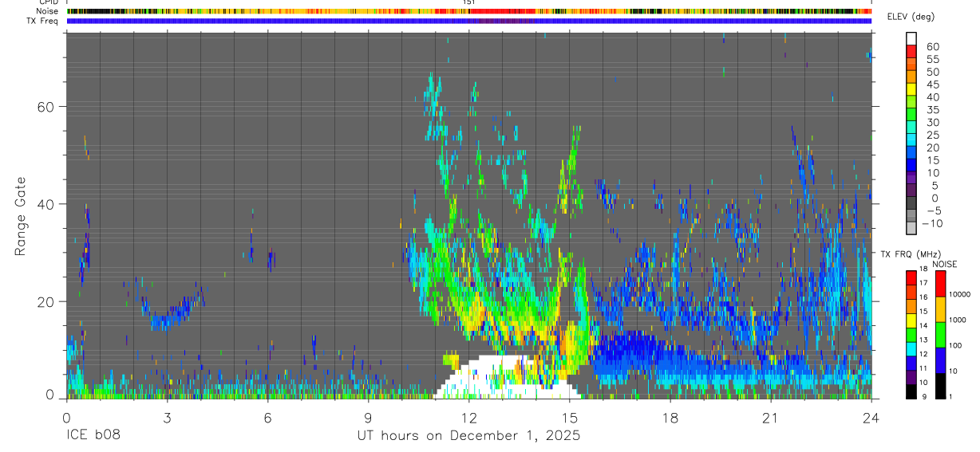Select the x-axis tick label '12'
The width and height of the screenshot is (980, 452).
[468, 418]
